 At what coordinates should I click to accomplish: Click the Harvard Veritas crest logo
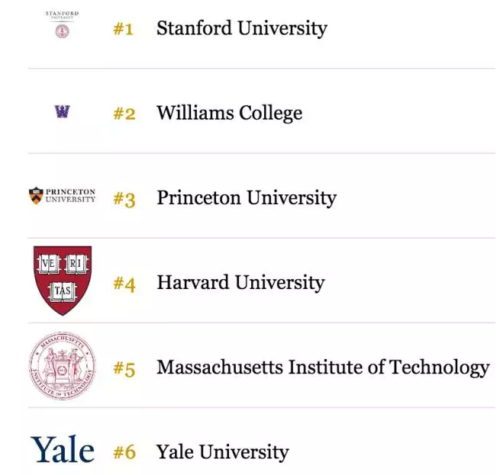(63, 280)
